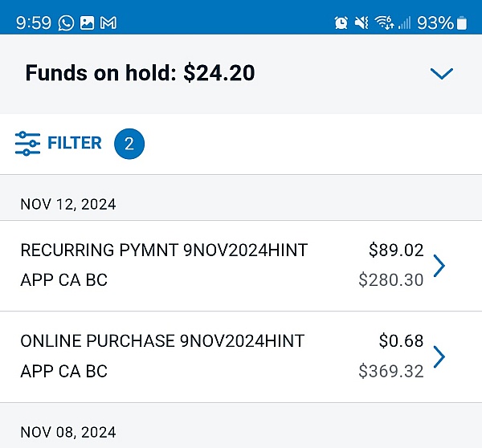Tap the Funds on hold $24.20 heading
This screenshot has width=482, height=448.
(140, 73)
